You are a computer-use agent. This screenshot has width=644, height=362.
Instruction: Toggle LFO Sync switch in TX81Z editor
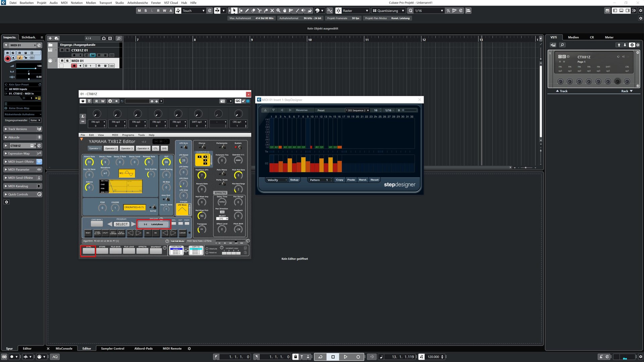pos(185,147)
